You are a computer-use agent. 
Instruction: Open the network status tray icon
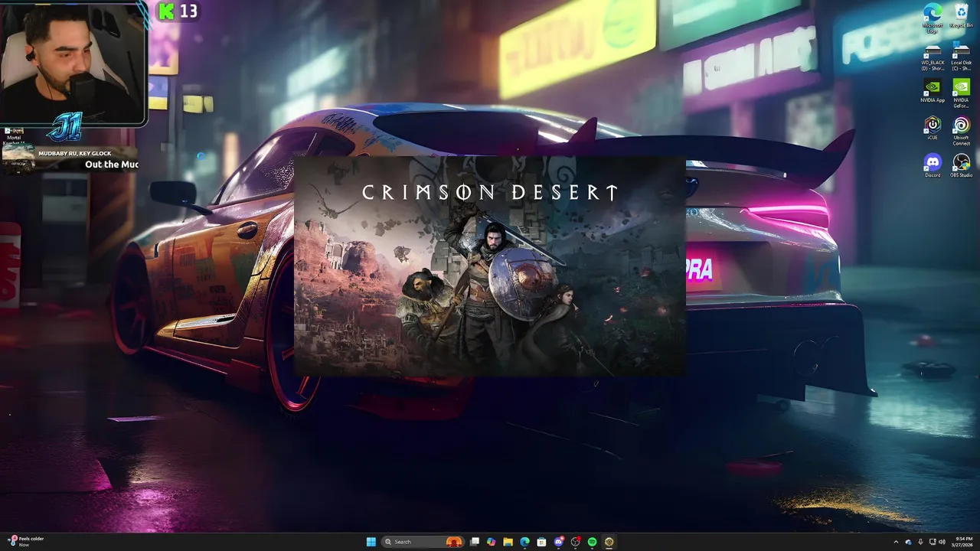coord(933,542)
